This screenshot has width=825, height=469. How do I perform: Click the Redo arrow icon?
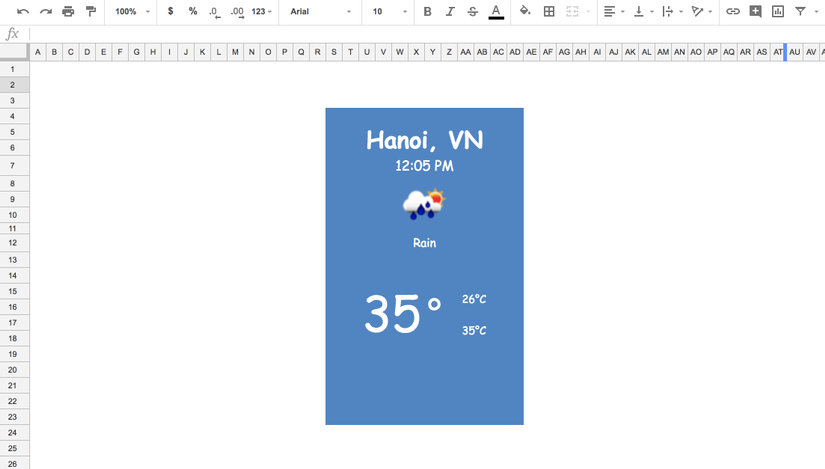point(45,12)
